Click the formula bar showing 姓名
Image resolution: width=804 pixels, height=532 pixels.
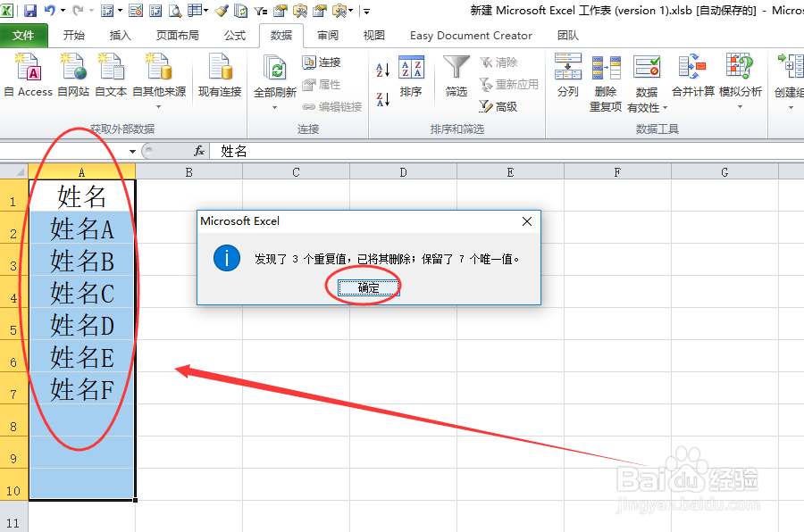click(x=507, y=151)
